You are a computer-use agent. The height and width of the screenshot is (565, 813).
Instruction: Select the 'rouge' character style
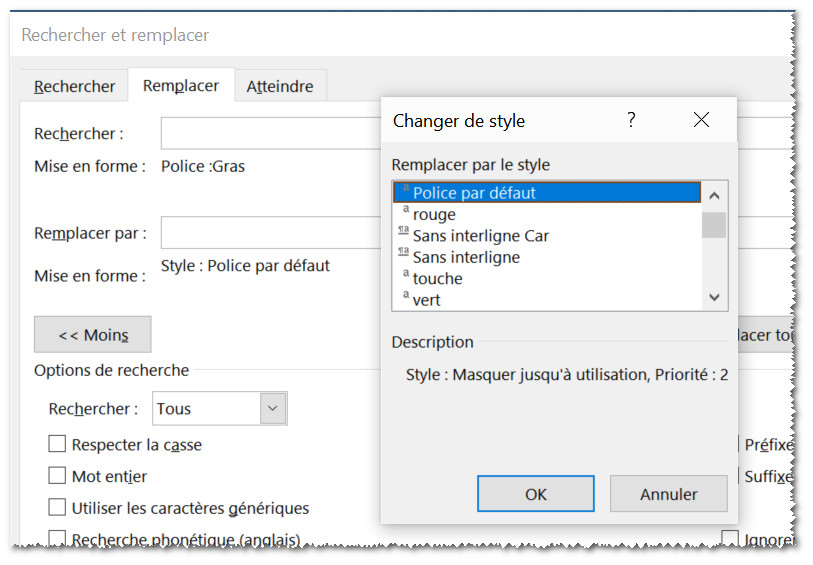pyautogui.click(x=434, y=214)
